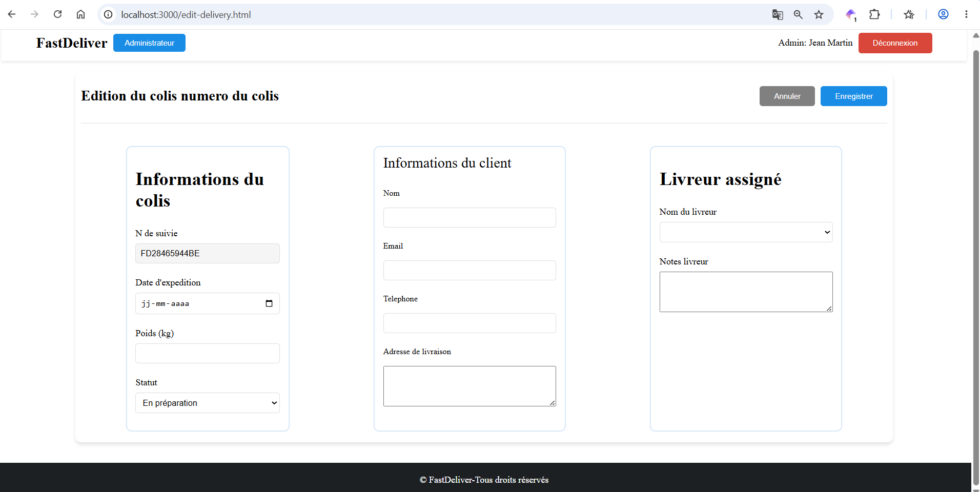Click the translate page icon
Image resolution: width=980 pixels, height=492 pixels.
click(778, 14)
